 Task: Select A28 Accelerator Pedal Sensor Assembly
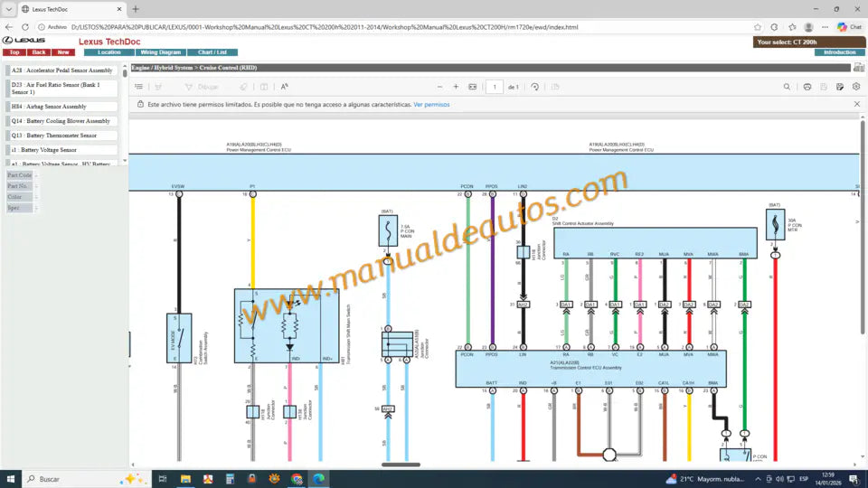(x=61, y=70)
